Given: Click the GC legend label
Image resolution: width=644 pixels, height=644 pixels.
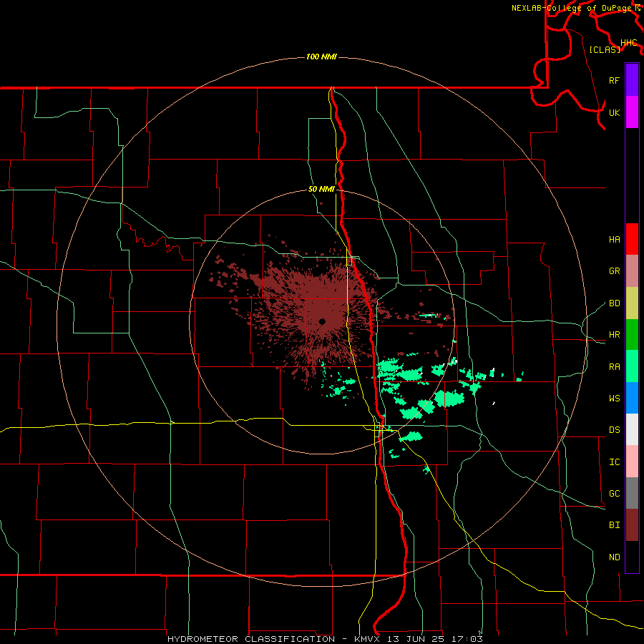Looking at the screenshot, I should [614, 494].
